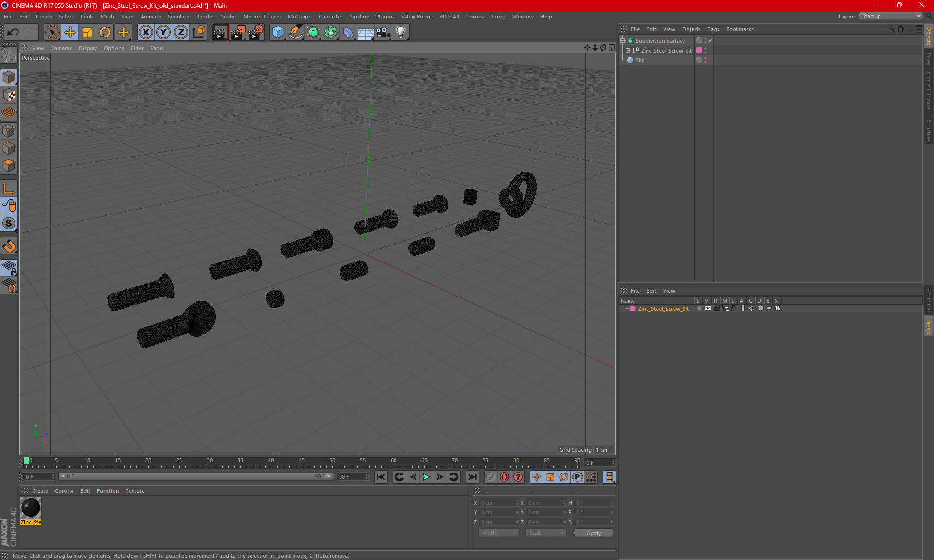
Task: Click the X position field
Action: pyautogui.click(x=499, y=503)
